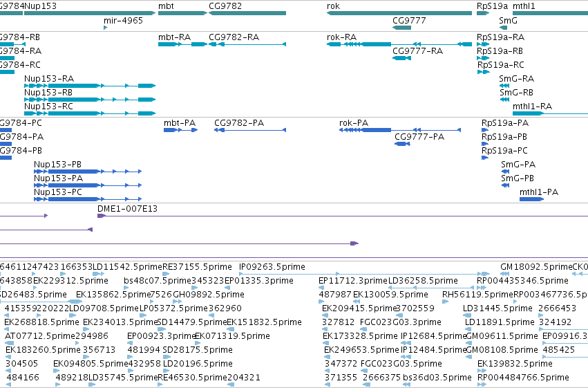Click the LD11891.5prime EST label
Viewport: 588px width, 388px height.
coord(500,323)
